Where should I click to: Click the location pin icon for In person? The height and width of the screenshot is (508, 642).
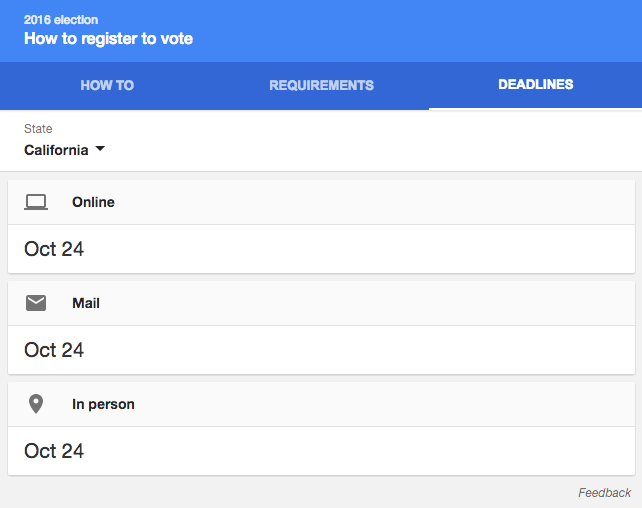(x=36, y=404)
